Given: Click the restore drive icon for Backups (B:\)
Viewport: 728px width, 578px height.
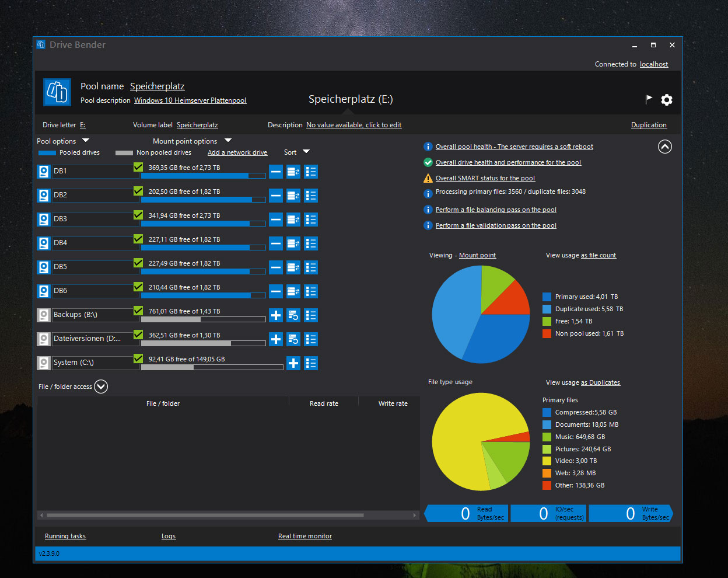Looking at the screenshot, I should (x=293, y=315).
